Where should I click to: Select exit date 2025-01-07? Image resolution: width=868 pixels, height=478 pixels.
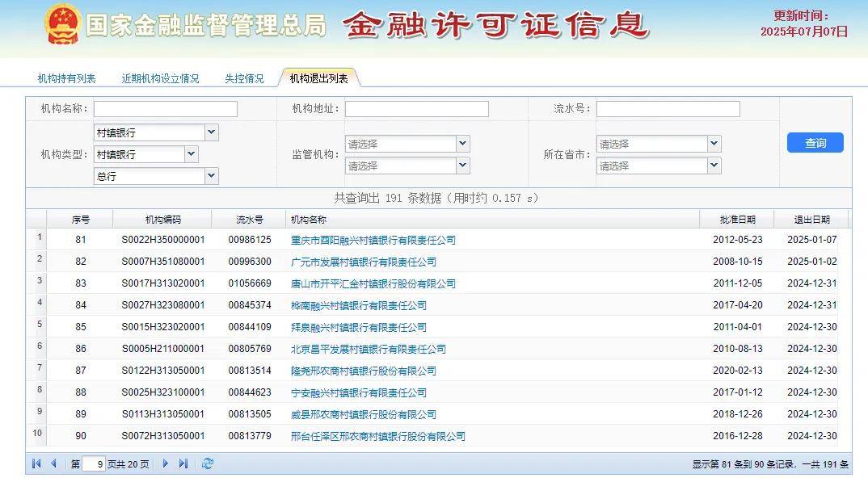click(x=812, y=240)
